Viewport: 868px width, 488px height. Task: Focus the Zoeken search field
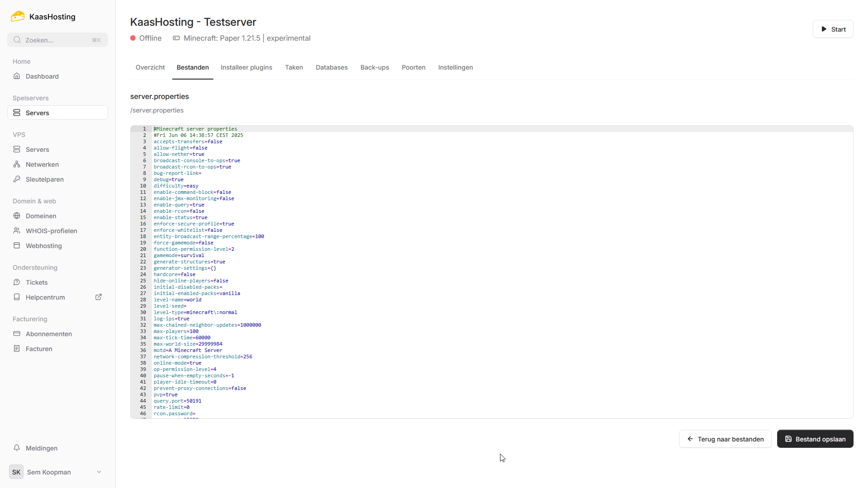57,40
